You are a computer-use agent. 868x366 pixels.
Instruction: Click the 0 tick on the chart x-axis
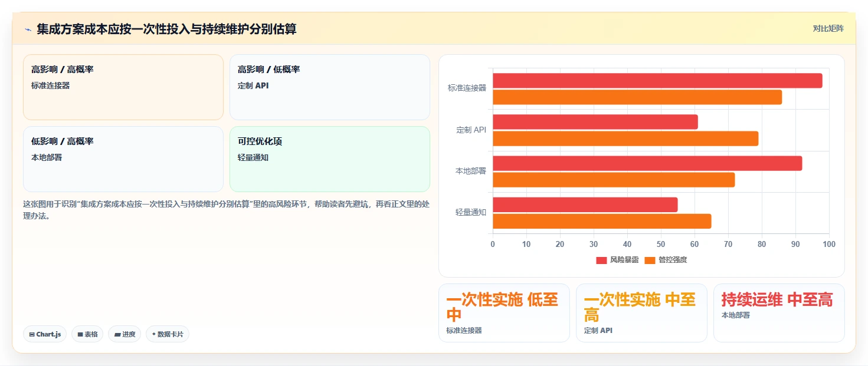(x=493, y=244)
